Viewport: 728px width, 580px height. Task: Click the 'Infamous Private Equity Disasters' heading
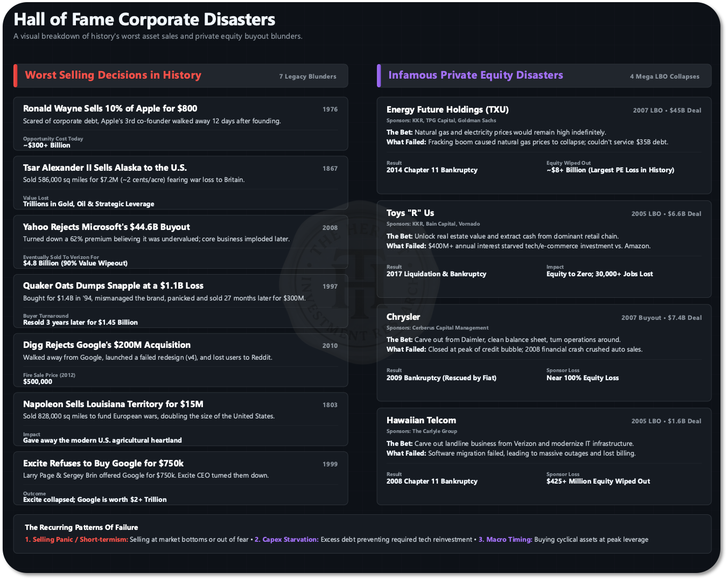475,75
